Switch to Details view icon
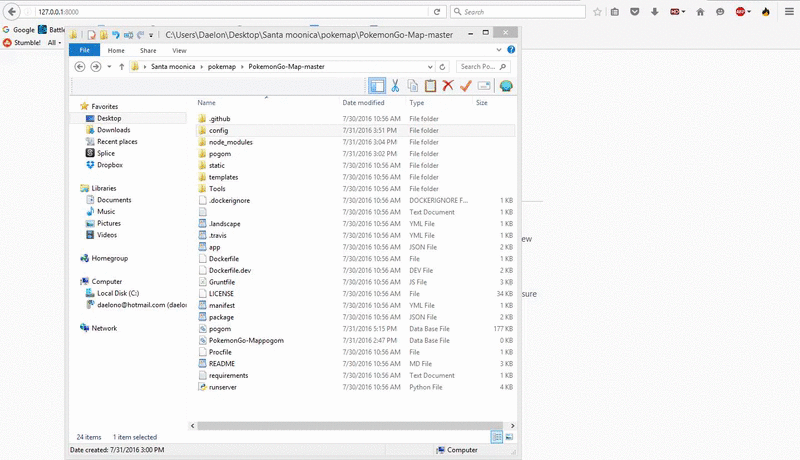The height and width of the screenshot is (460, 800). 496,437
